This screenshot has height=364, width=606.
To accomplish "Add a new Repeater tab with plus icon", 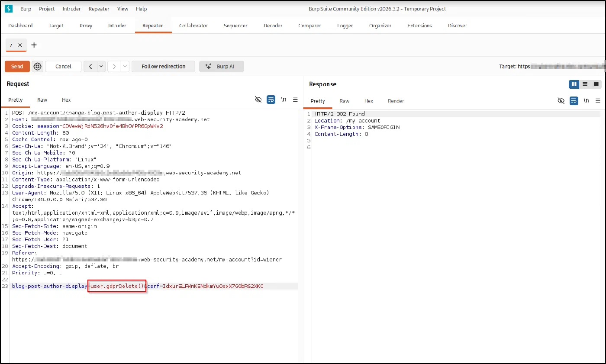I will coord(34,45).
